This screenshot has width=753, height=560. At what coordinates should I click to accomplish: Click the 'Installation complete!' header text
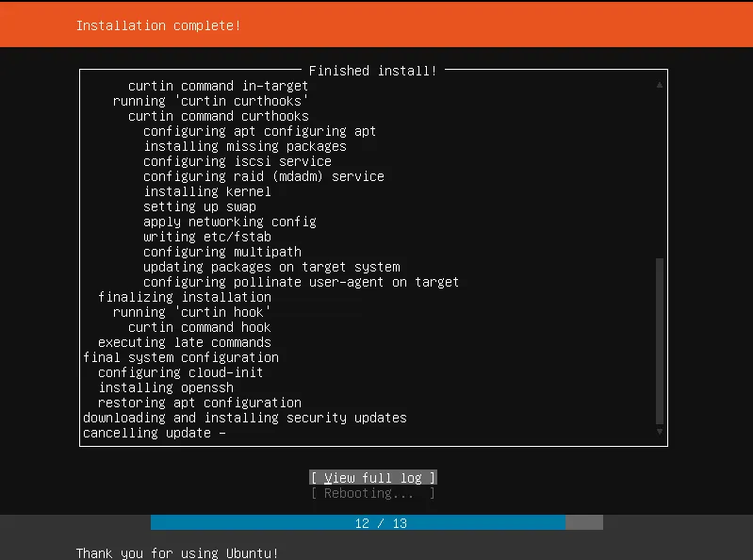pyautogui.click(x=158, y=25)
